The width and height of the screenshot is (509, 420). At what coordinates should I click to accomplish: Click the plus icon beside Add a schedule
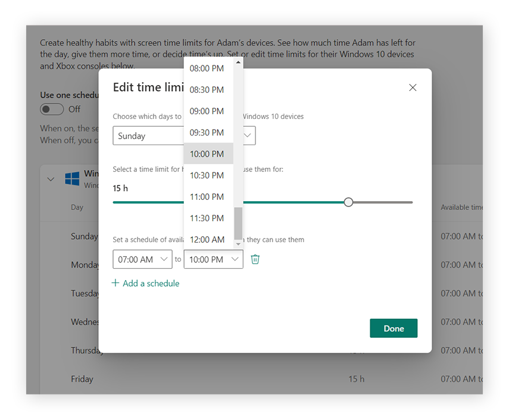(x=114, y=283)
